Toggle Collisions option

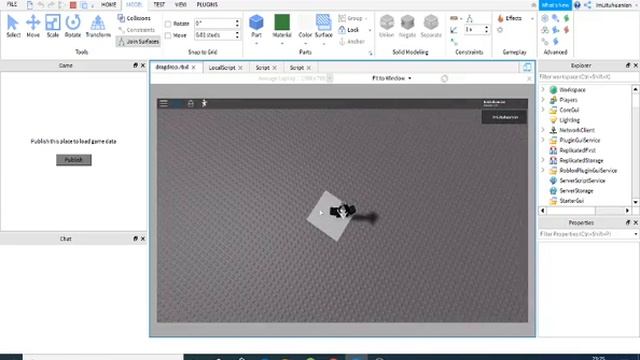tap(134, 18)
